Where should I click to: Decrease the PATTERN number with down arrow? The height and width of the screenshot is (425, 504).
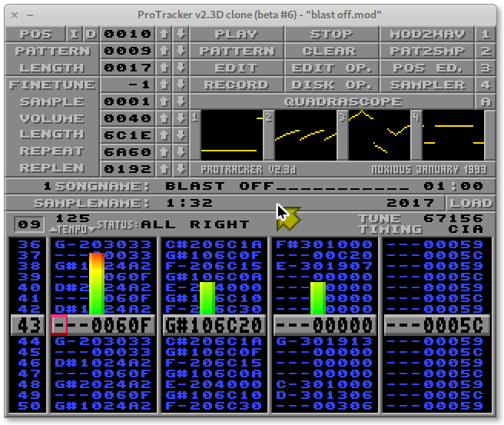click(180, 51)
